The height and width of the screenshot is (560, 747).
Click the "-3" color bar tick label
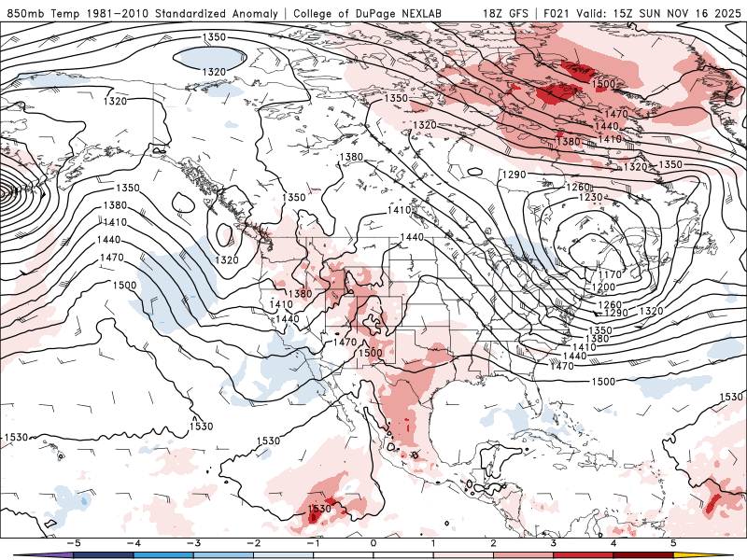click(193, 543)
